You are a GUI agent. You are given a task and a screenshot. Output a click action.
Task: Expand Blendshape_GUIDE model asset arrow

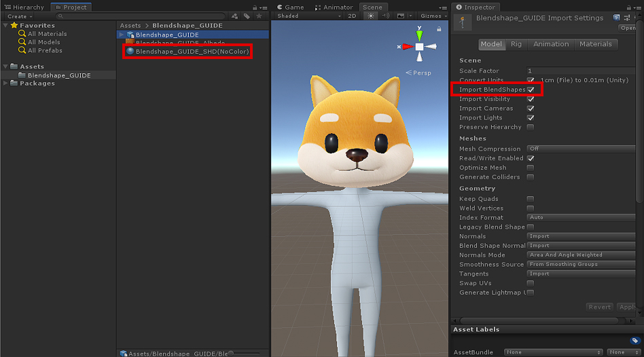(122, 35)
